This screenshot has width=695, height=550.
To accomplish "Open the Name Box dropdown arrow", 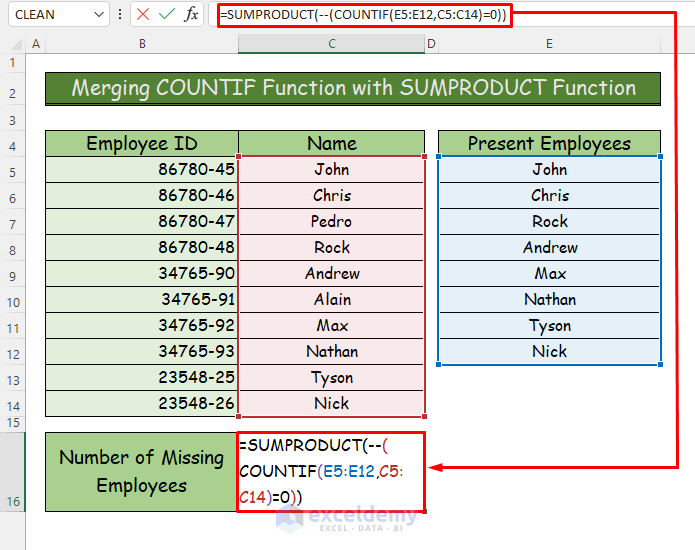I will (x=99, y=15).
